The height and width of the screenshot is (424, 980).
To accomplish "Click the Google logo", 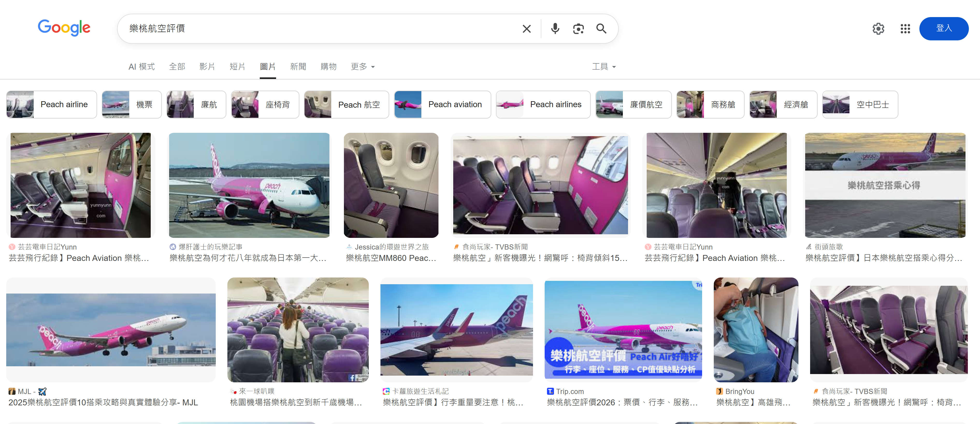I will [x=64, y=28].
